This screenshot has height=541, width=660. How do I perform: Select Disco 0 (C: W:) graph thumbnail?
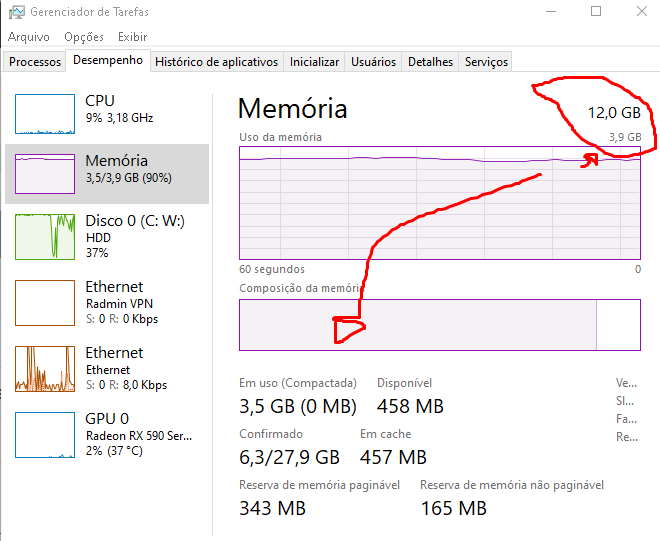pyautogui.click(x=45, y=237)
